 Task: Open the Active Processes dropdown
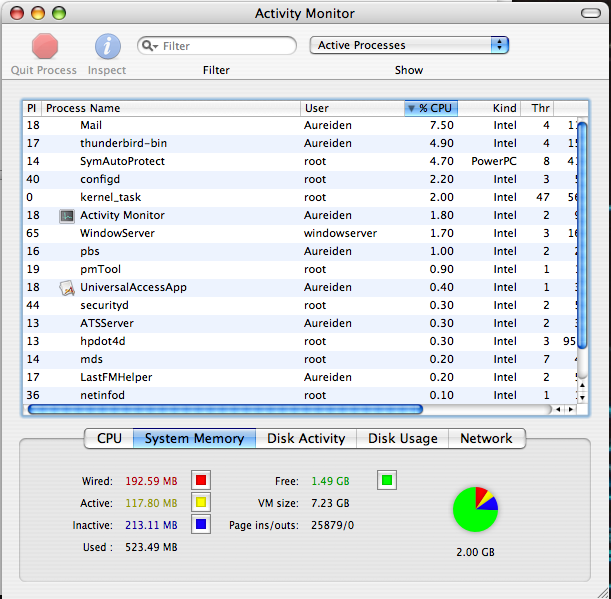click(x=409, y=45)
